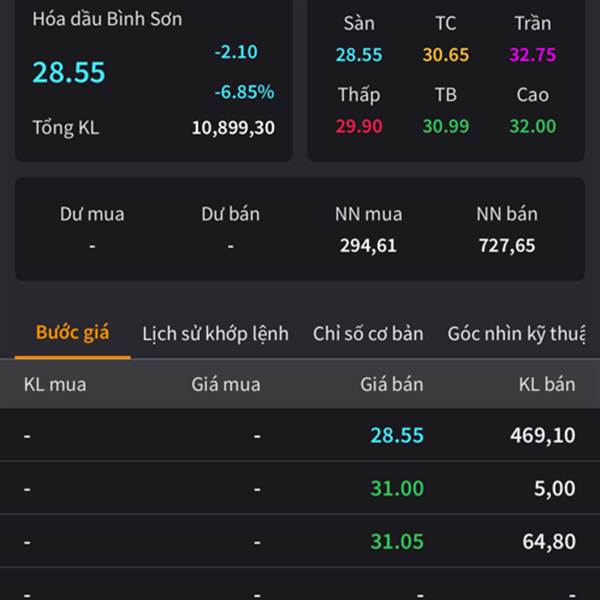Click the average price 30.99
This screenshot has width=600, height=600.
(x=446, y=127)
